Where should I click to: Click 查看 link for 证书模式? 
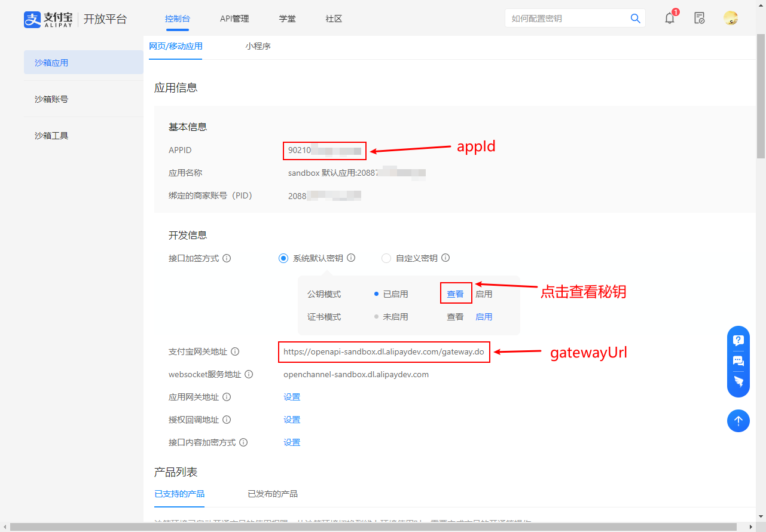[x=455, y=317]
